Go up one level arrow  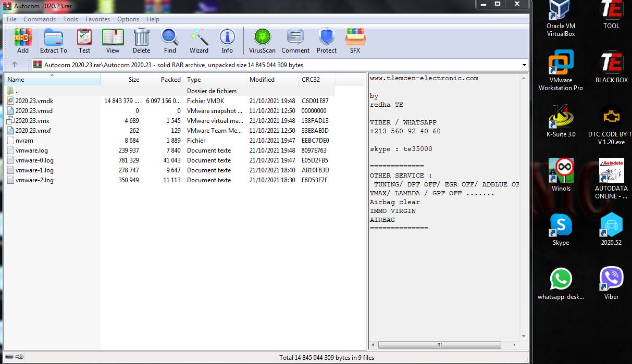15,65
